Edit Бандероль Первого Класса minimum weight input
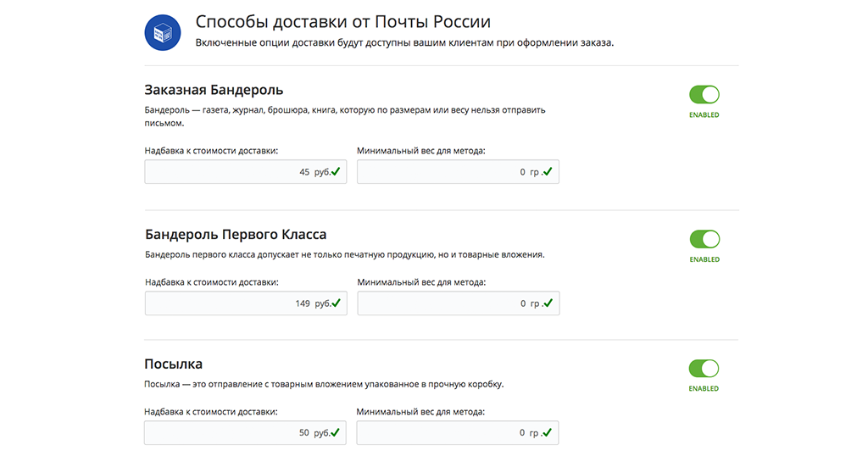Screen dimensions: 868x456 pyautogui.click(x=459, y=303)
